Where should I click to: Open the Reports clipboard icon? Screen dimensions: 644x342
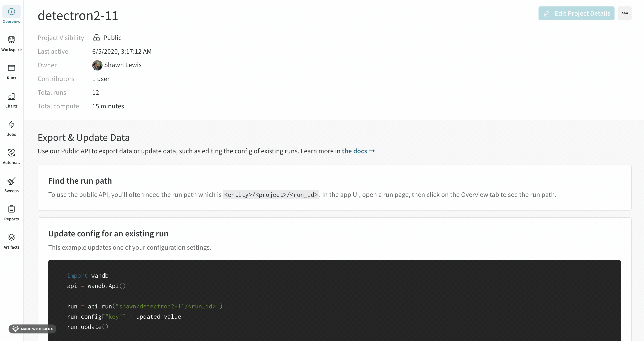click(12, 209)
